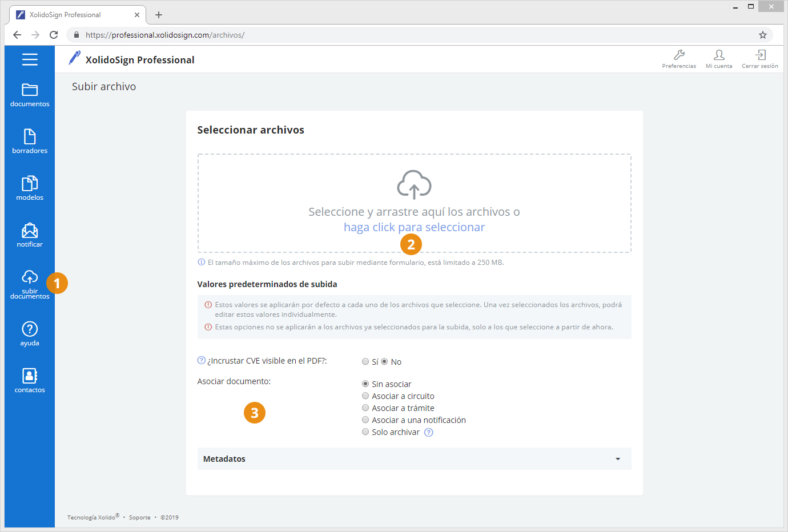Click help icon next to Incrustar CVE

coord(201,360)
